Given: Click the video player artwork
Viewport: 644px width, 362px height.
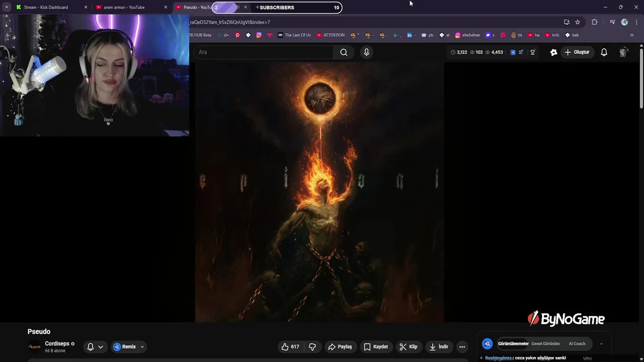Looking at the screenshot, I should point(319,192).
